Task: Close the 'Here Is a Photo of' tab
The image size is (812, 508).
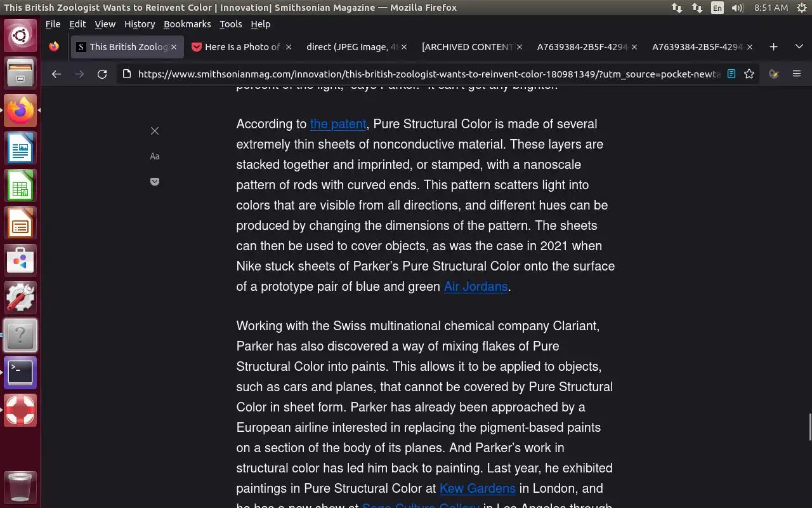Action: [x=289, y=47]
